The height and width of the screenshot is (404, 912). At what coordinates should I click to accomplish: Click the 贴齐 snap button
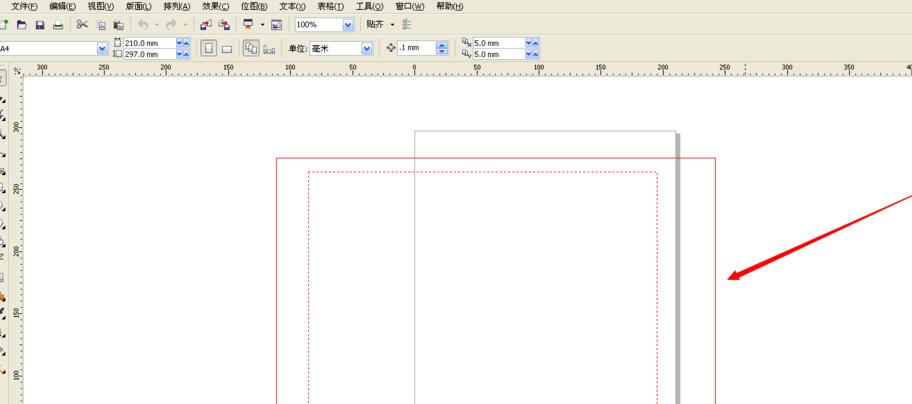pos(375,24)
